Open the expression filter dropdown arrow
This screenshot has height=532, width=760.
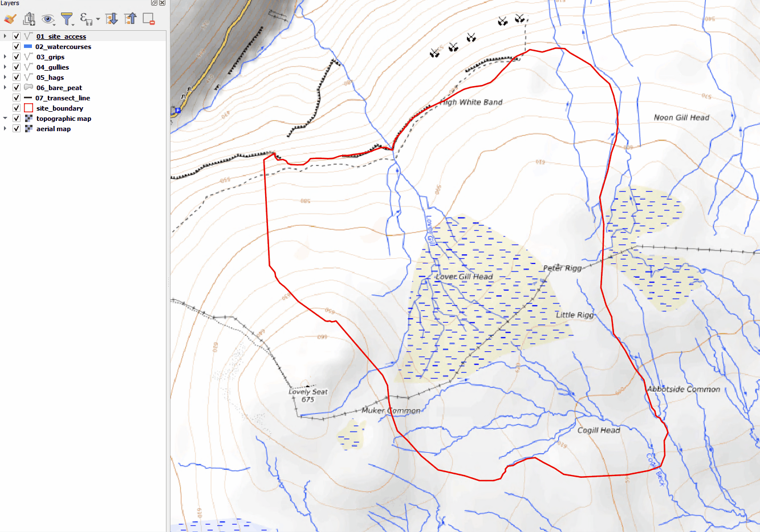pos(98,19)
